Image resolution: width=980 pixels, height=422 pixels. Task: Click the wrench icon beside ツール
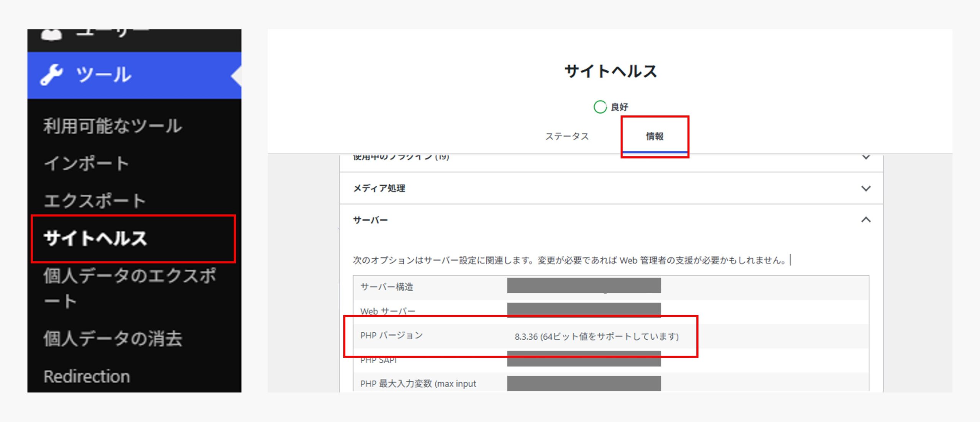(x=51, y=74)
